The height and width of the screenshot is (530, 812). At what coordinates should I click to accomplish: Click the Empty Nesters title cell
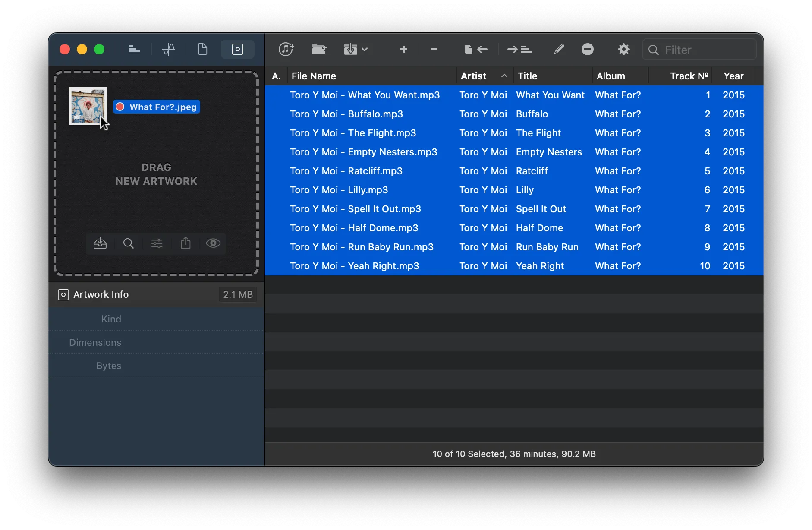pos(549,152)
